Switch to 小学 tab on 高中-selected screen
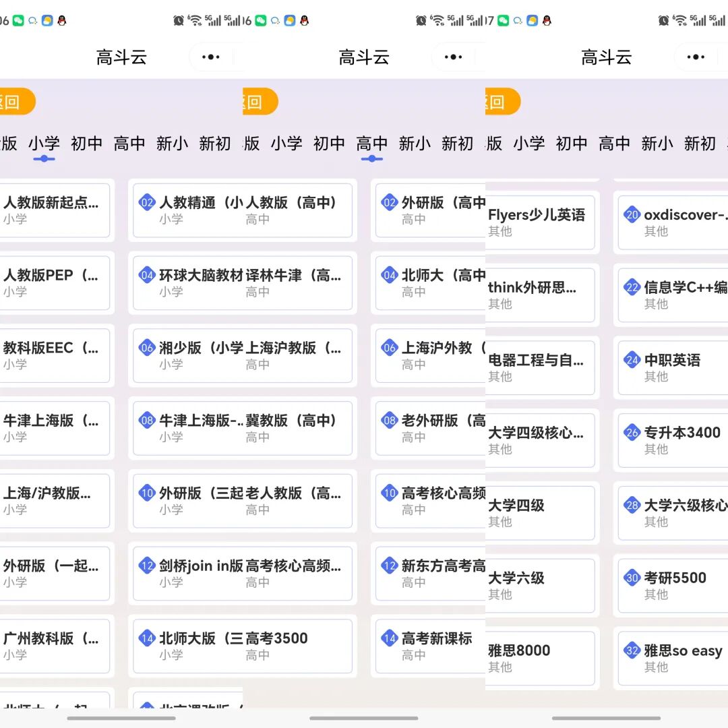The width and height of the screenshot is (728, 728). (x=286, y=144)
